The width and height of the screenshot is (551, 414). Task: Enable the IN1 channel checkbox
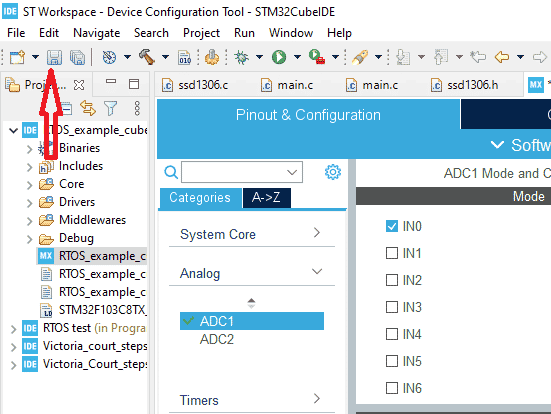coord(392,253)
